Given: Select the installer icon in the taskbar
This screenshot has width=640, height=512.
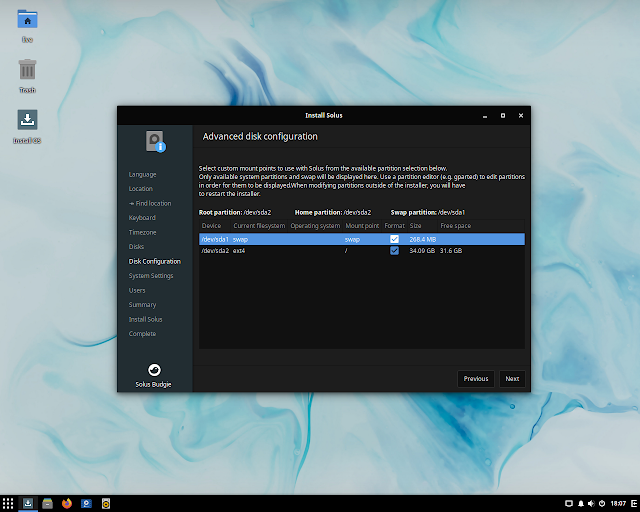Looking at the screenshot, I should click(28, 503).
